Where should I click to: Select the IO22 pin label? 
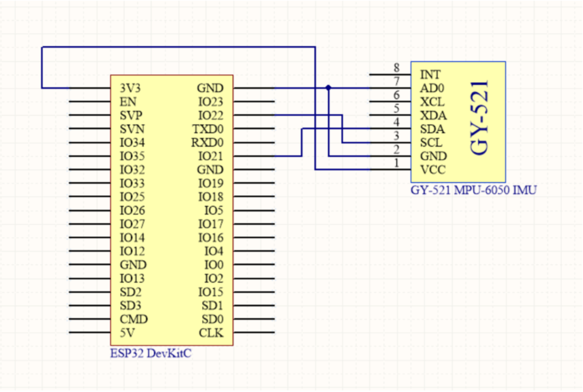(210, 115)
